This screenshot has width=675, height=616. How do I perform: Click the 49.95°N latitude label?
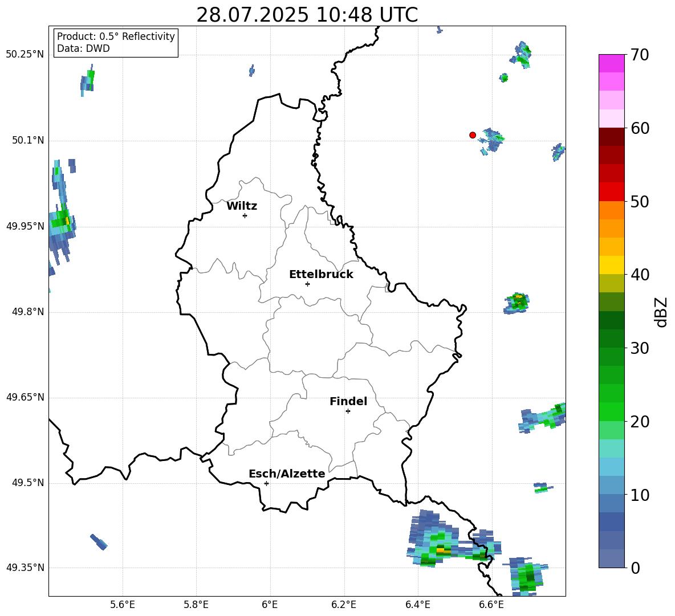25,226
